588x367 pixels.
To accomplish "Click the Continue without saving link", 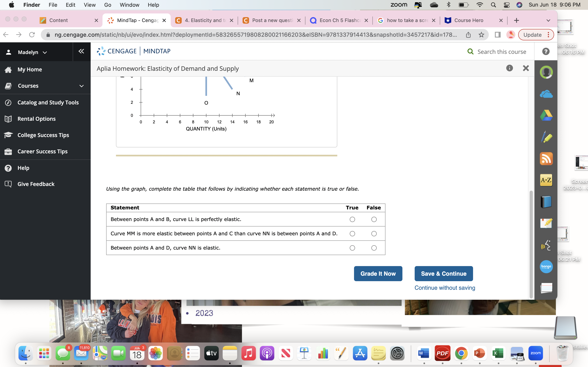I will (445, 288).
